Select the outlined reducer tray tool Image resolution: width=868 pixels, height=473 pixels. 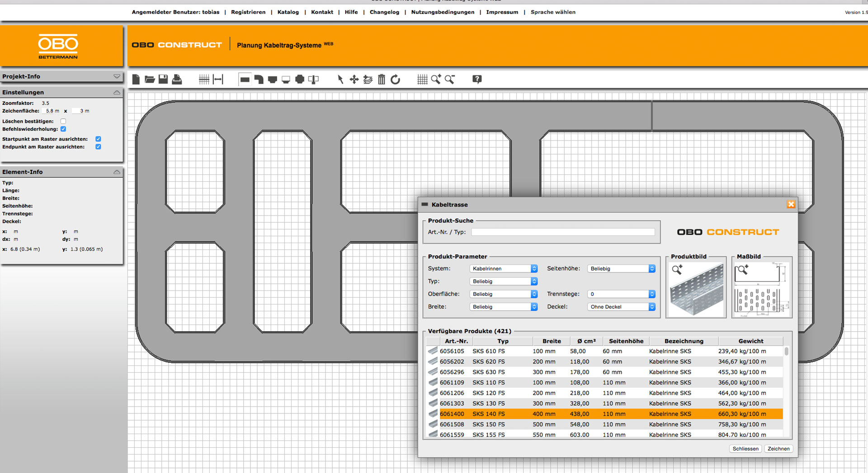286,80
